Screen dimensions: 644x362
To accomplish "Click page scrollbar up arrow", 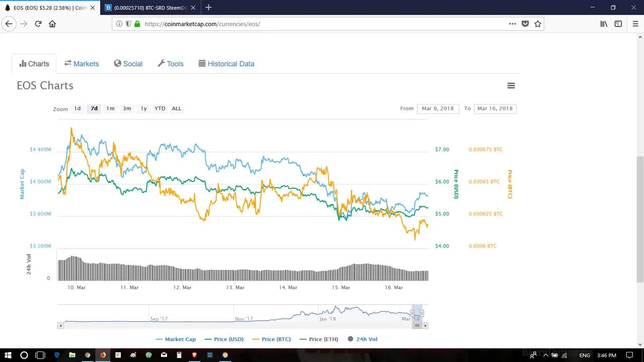I will pyautogui.click(x=640, y=37).
